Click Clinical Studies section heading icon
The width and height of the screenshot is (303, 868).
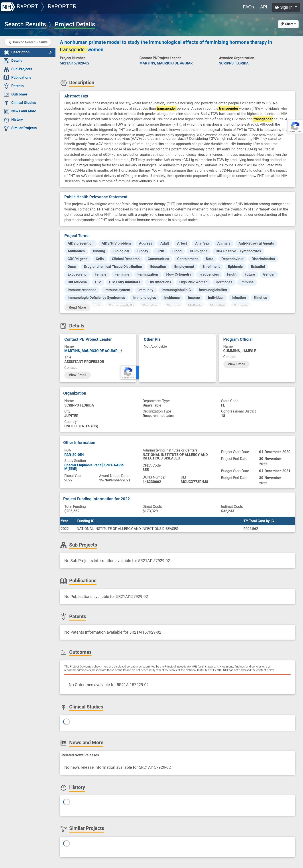click(x=63, y=707)
